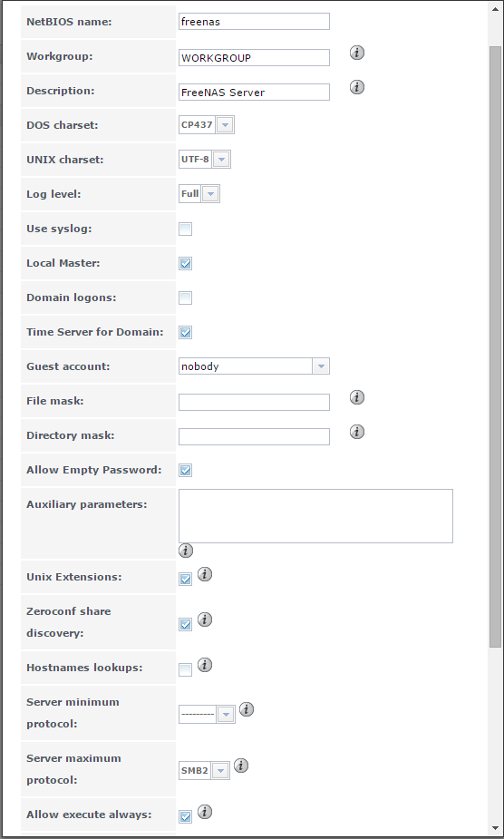The width and height of the screenshot is (504, 839).
Task: Click the vertical scrollbar thumb
Action: tap(495, 346)
